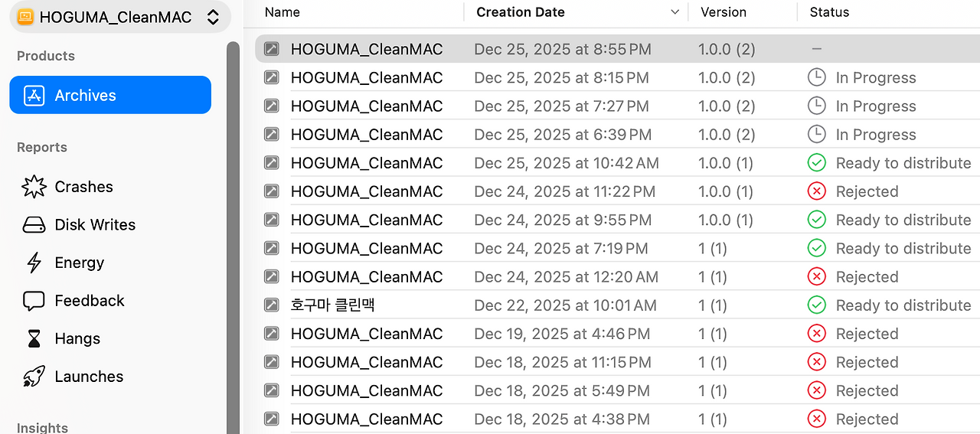Open the Crashes report icon
This screenshot has width=980, height=434.
point(34,187)
